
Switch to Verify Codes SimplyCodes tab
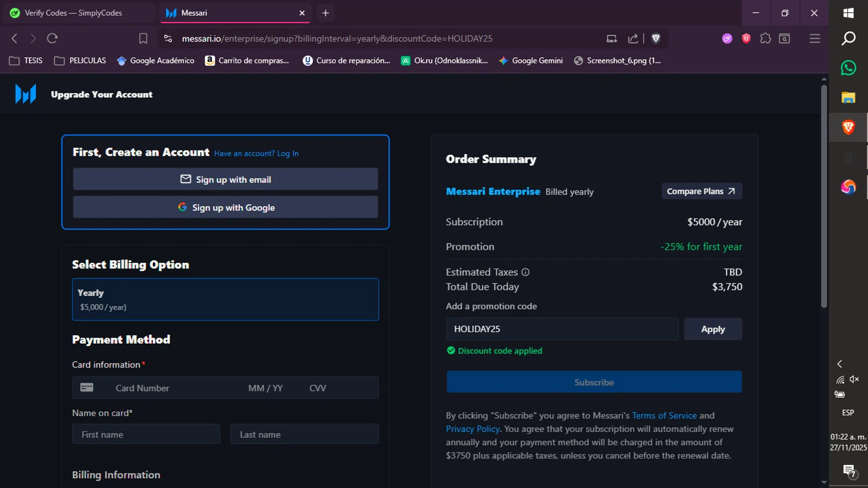(x=79, y=13)
